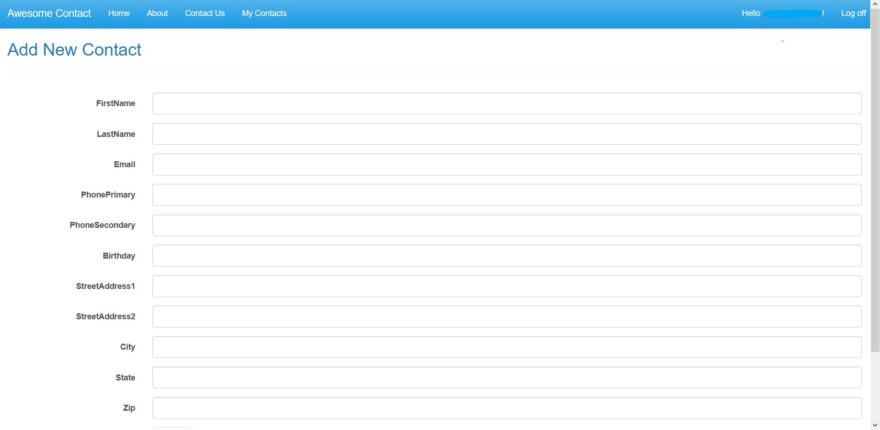Click into the LastName text box

(x=506, y=134)
